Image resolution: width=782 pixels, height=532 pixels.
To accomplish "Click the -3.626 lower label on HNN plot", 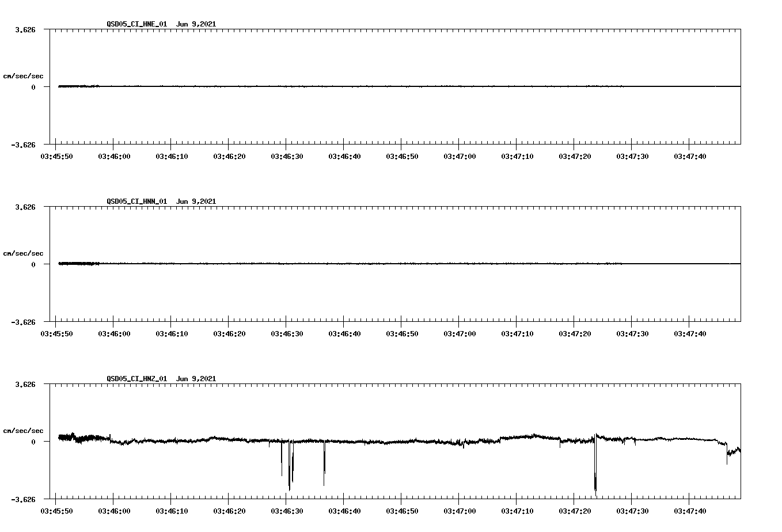I will pos(24,322).
